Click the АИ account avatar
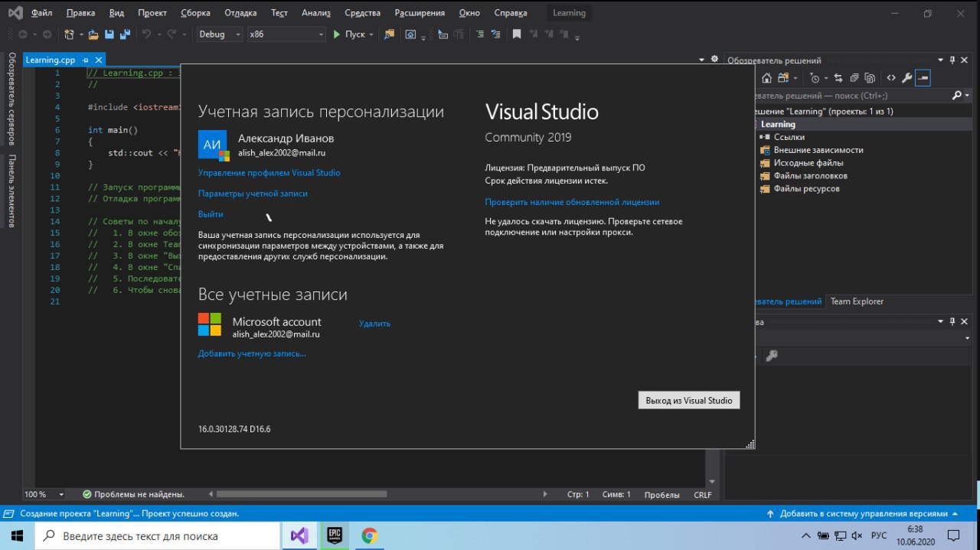The height and width of the screenshot is (550, 980). click(x=213, y=145)
